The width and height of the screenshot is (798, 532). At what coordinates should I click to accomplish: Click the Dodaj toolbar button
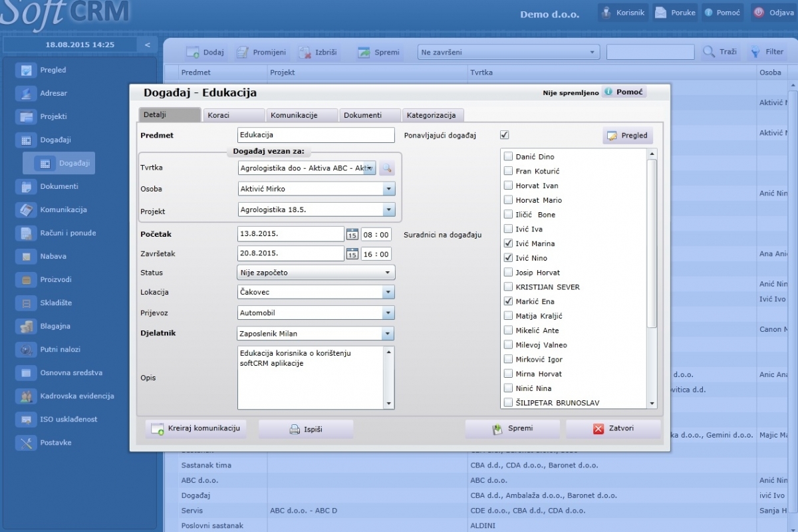[x=204, y=53]
